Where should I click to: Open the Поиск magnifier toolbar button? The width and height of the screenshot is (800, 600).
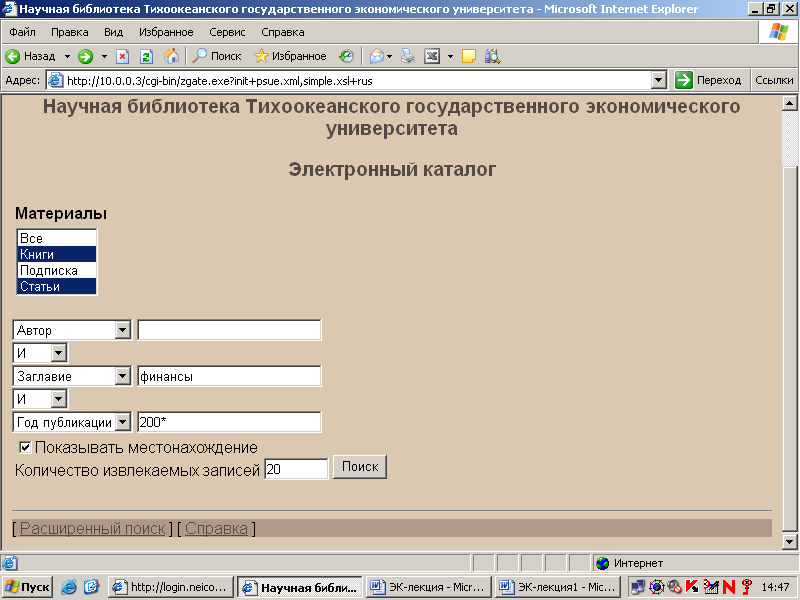pos(216,56)
